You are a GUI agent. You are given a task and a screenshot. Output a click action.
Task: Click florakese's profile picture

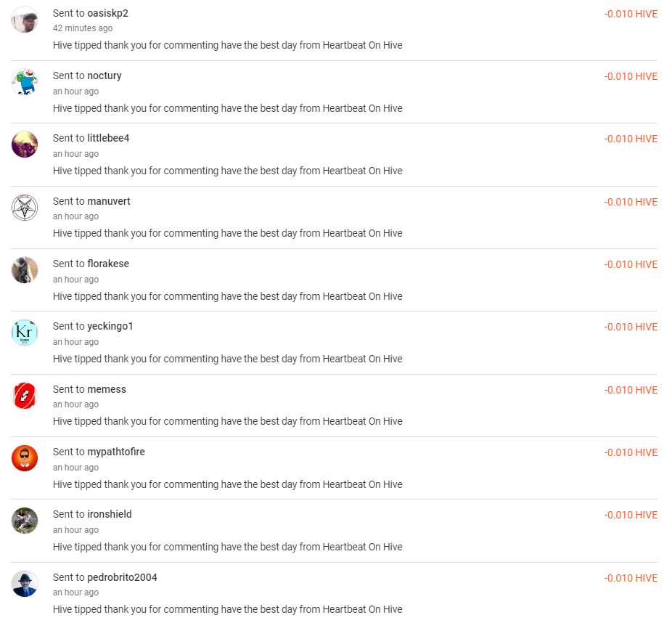25,270
